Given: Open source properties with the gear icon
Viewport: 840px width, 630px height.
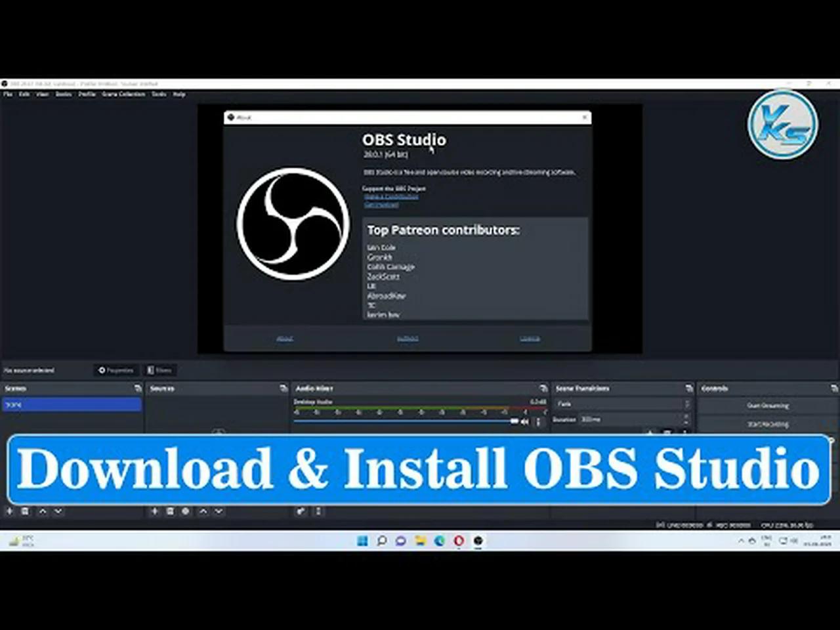Looking at the screenshot, I should tap(186, 511).
